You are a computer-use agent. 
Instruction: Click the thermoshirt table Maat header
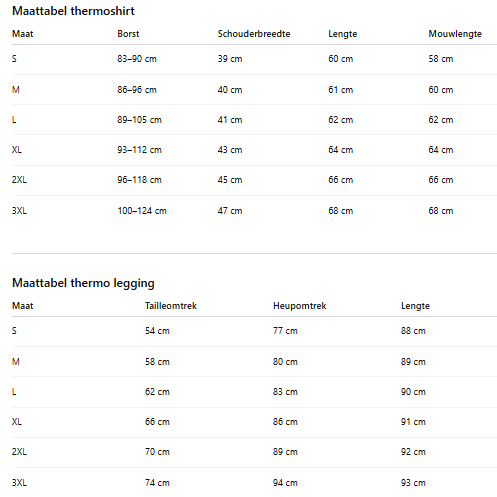23,34
